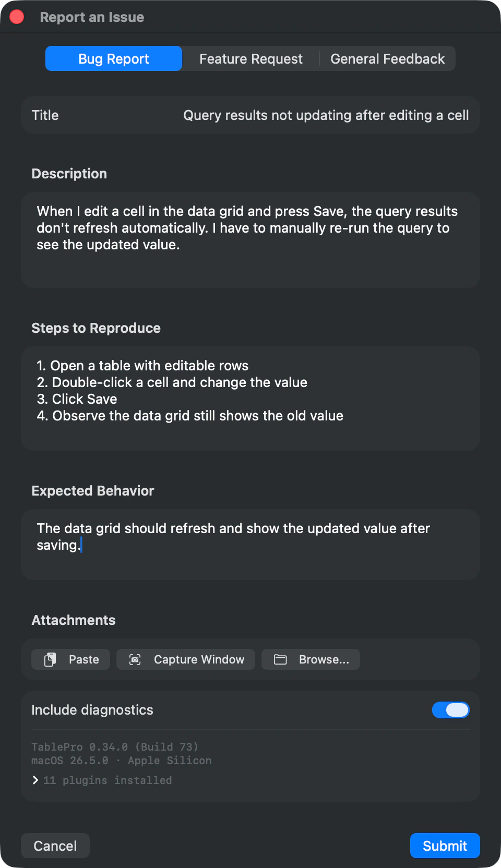Cancel the issue report
Screen dimensions: 501x868
[x=55, y=846]
